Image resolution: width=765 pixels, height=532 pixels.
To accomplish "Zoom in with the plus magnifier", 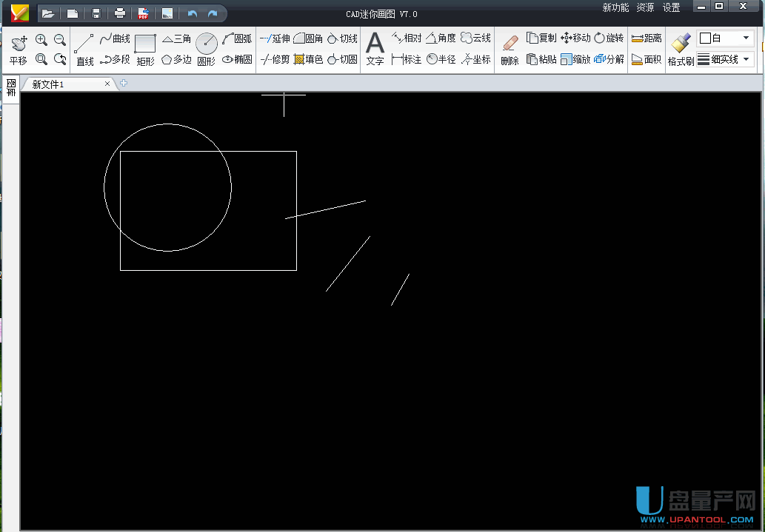I will [x=41, y=39].
